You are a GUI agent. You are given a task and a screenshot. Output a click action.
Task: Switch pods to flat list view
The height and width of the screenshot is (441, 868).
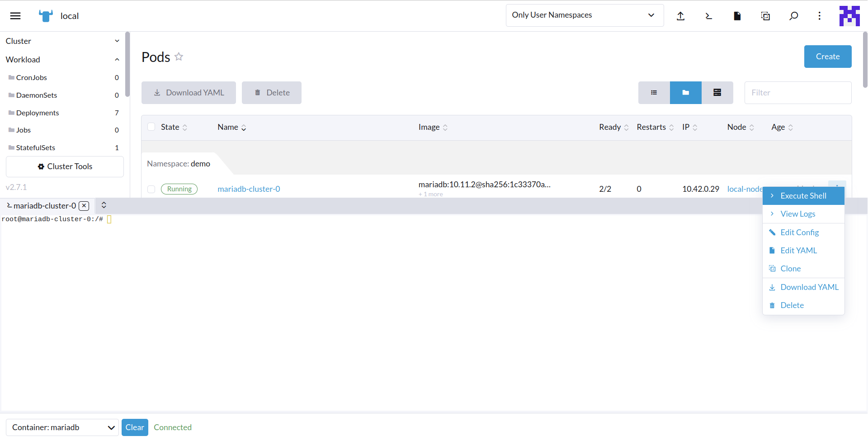[654, 92]
